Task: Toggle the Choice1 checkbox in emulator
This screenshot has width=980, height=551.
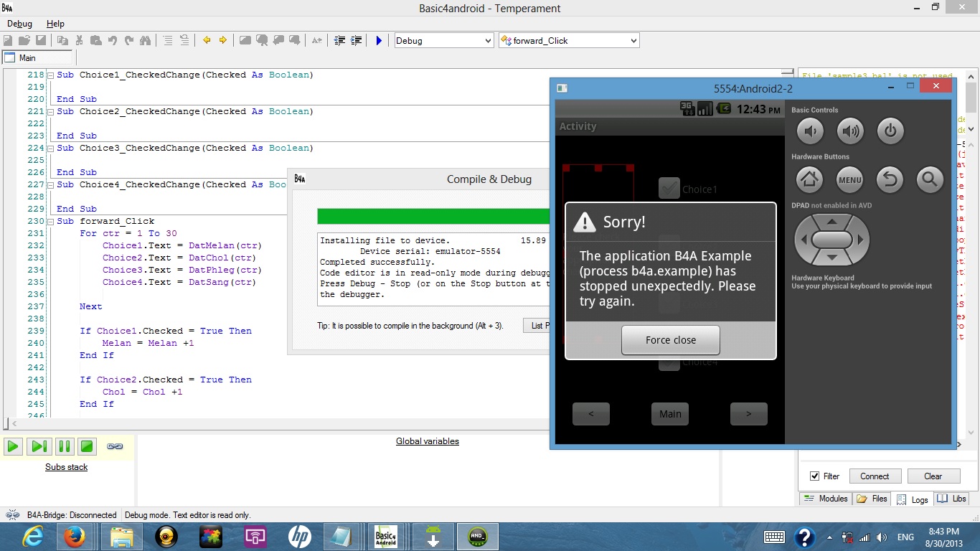Action: tap(669, 189)
